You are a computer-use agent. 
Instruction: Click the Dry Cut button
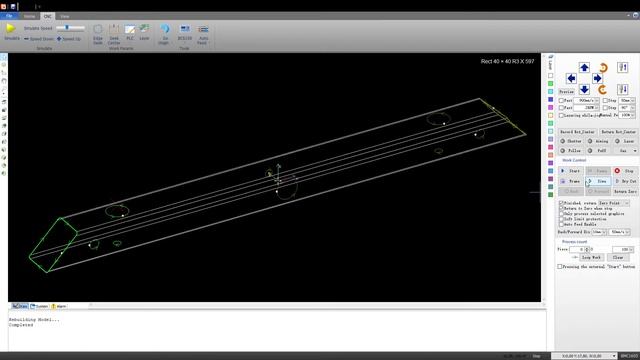[625, 181]
